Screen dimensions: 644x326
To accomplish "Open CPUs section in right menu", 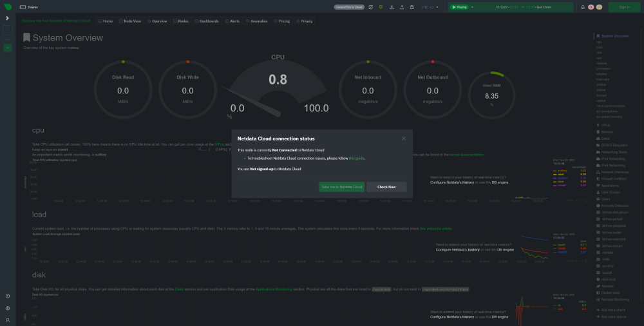I will tap(603, 125).
